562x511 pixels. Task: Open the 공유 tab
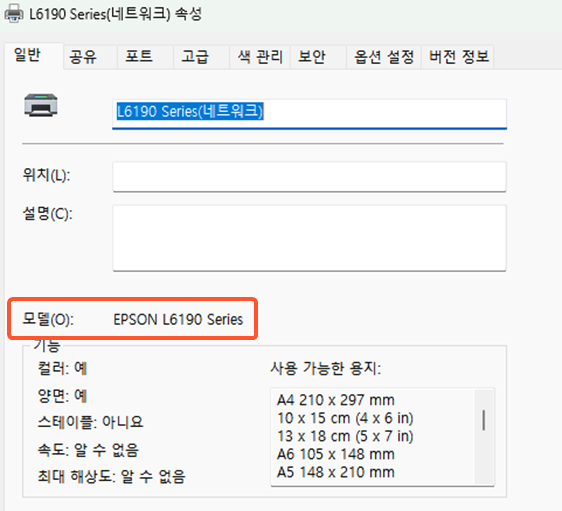pyautogui.click(x=83, y=57)
